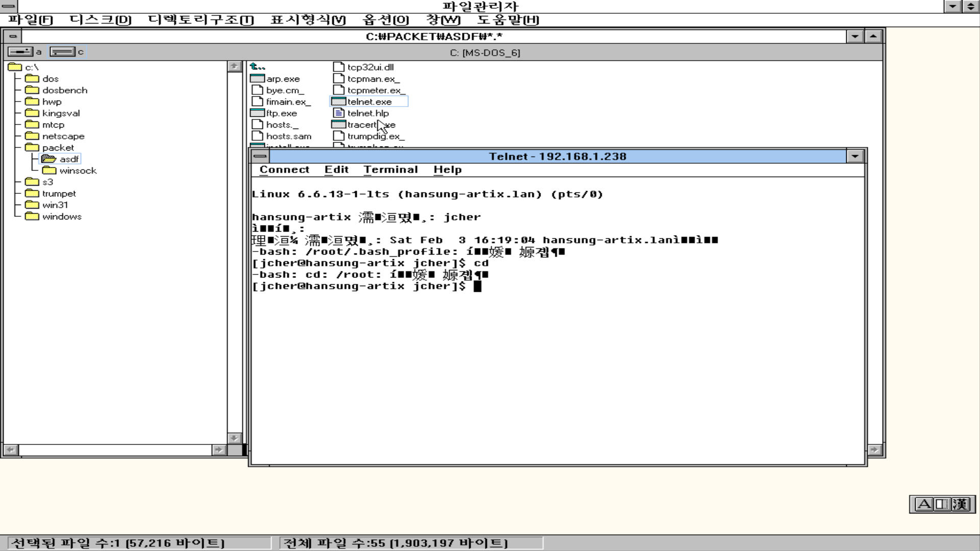The width and height of the screenshot is (980, 551).
Task: Select telnet.exe program icon
Action: pyautogui.click(x=338, y=102)
